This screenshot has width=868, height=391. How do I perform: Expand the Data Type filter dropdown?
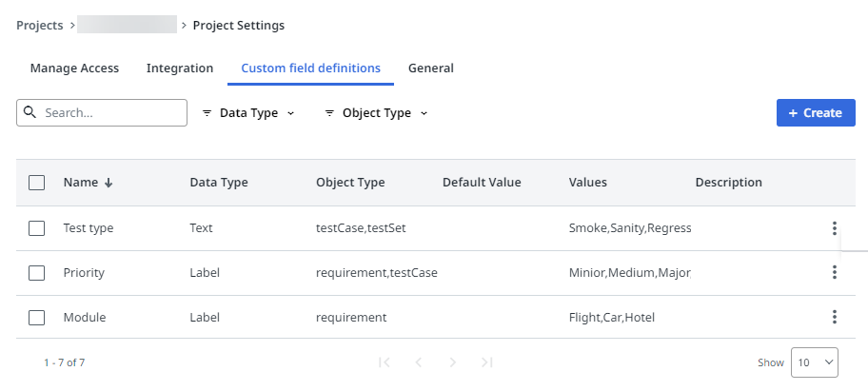(x=248, y=113)
